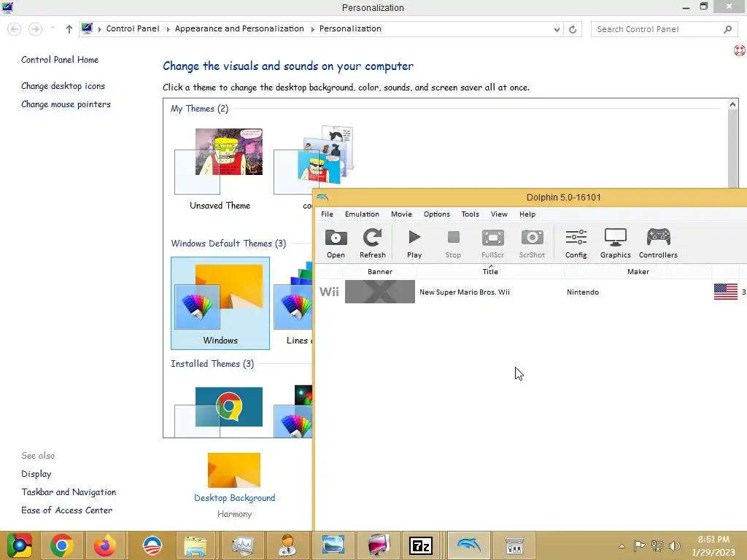Image resolution: width=747 pixels, height=560 pixels.
Task: Sort game list by Title column
Action: point(490,271)
